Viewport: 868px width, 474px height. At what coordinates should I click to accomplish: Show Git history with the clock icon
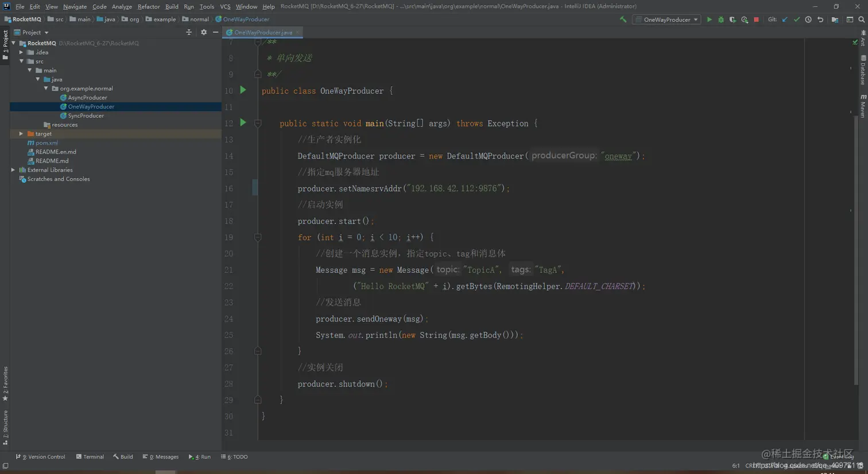pos(808,20)
